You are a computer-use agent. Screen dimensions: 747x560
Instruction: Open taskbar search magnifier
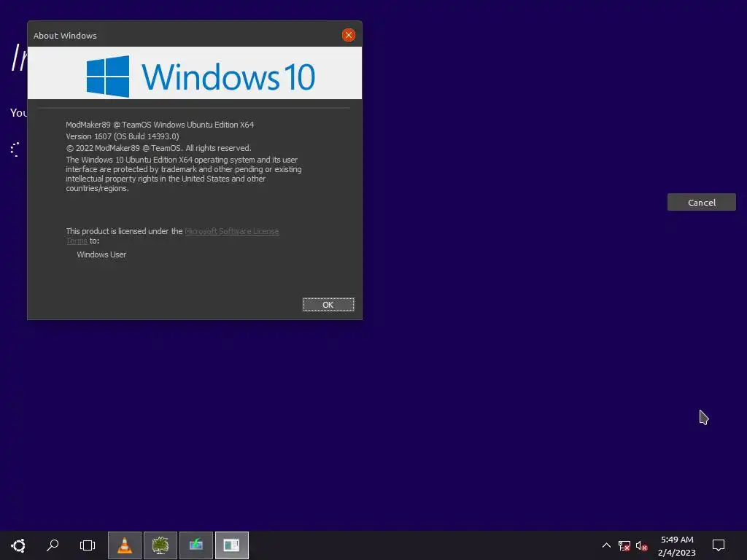pyautogui.click(x=53, y=545)
